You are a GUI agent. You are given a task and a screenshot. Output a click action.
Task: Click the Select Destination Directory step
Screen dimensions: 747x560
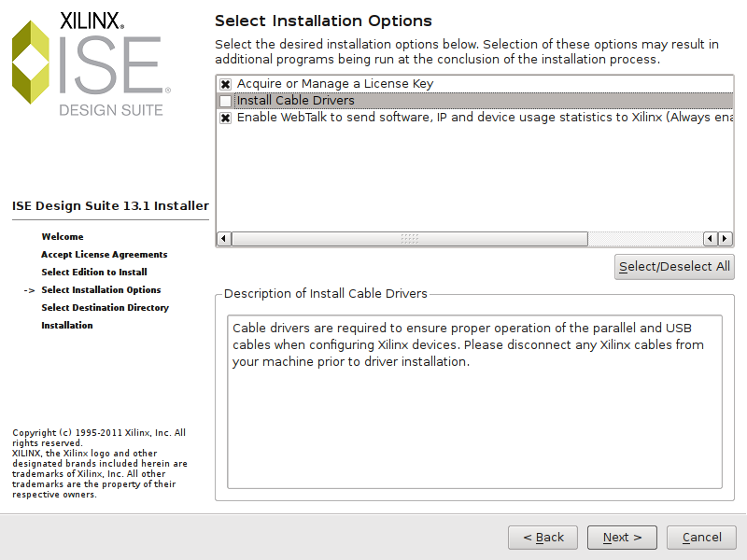pos(106,307)
